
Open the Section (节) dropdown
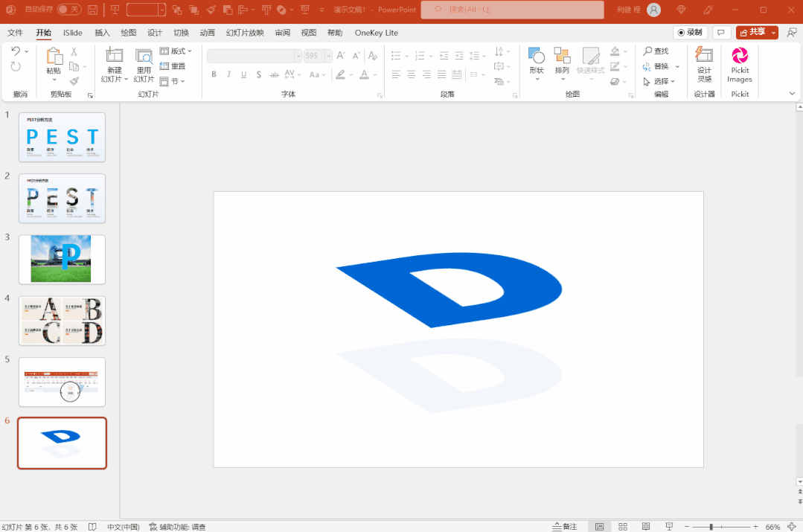172,81
